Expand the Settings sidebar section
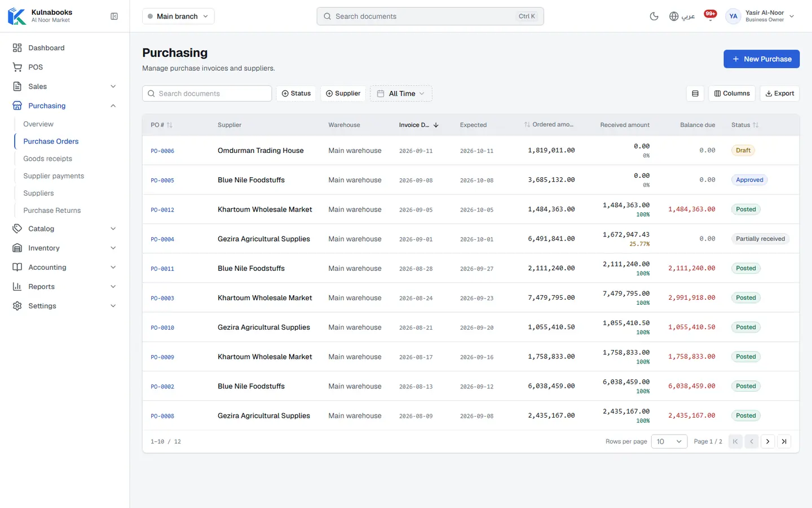This screenshot has height=508, width=812. (x=65, y=306)
